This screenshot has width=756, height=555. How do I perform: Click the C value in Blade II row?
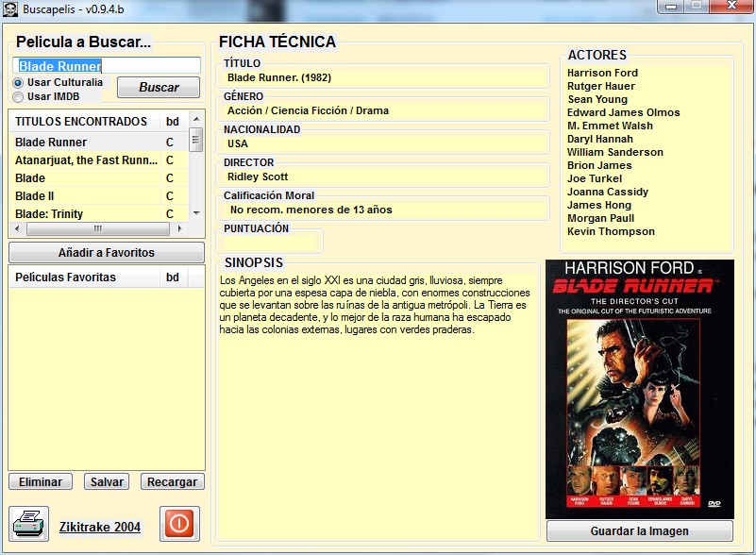coord(170,196)
